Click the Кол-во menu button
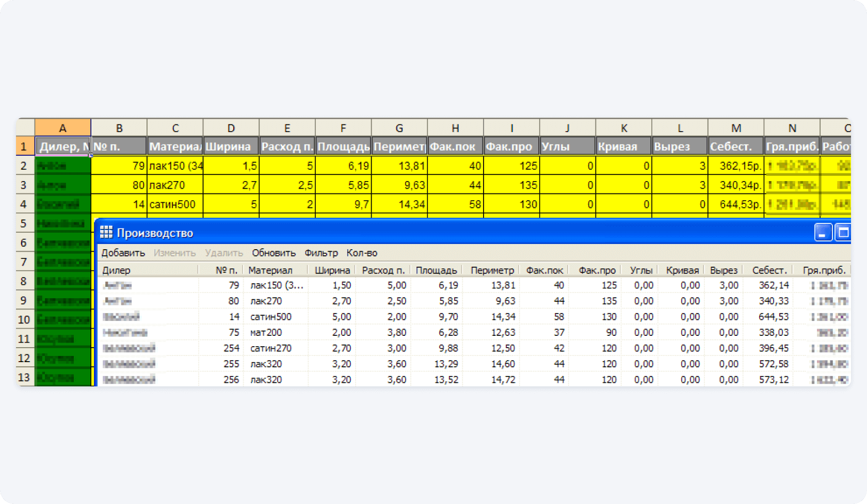Viewport: 867px width, 504px height. pos(362,253)
